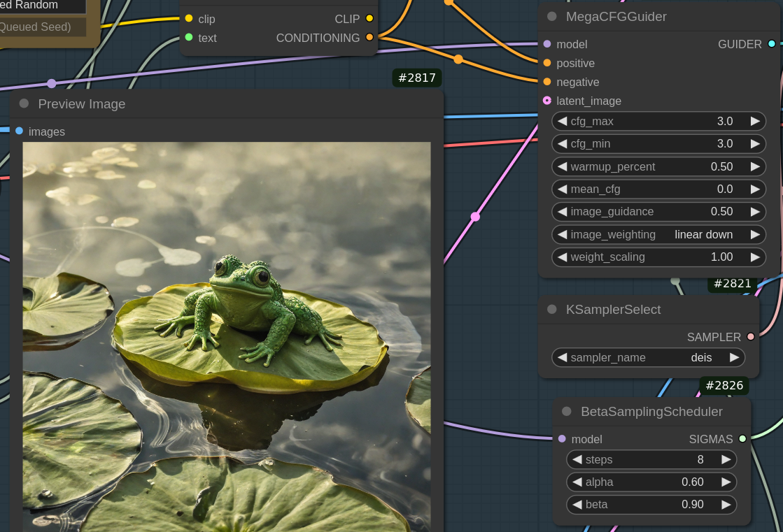Lower warmup_percent with the left arrow

click(x=563, y=166)
